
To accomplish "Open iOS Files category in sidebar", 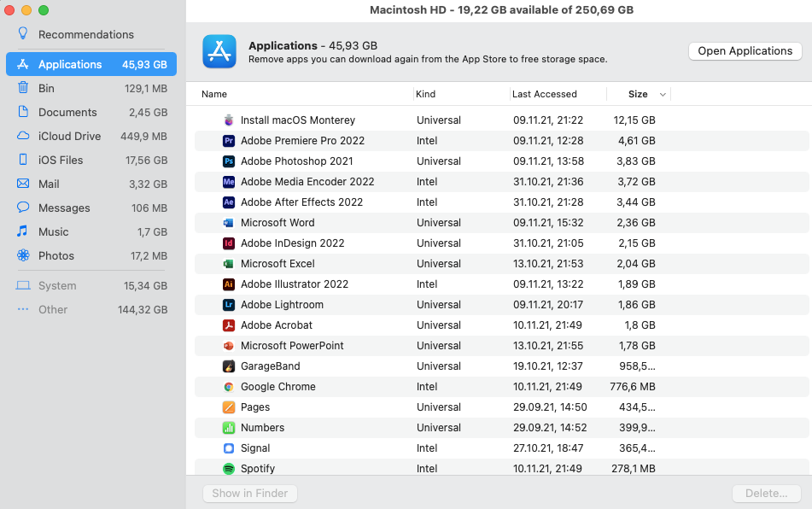I will coord(91,160).
